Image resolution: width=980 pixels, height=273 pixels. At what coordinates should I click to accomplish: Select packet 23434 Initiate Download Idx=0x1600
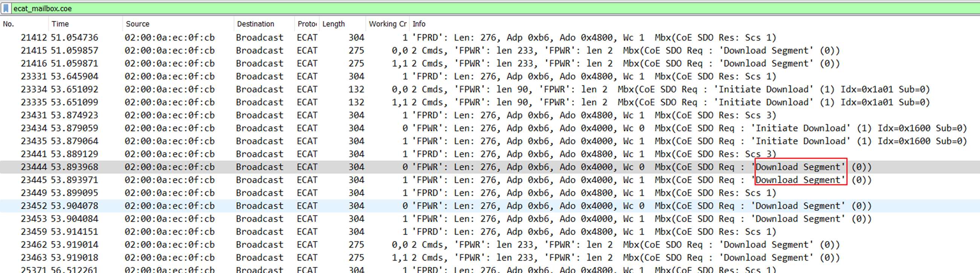tap(34, 128)
